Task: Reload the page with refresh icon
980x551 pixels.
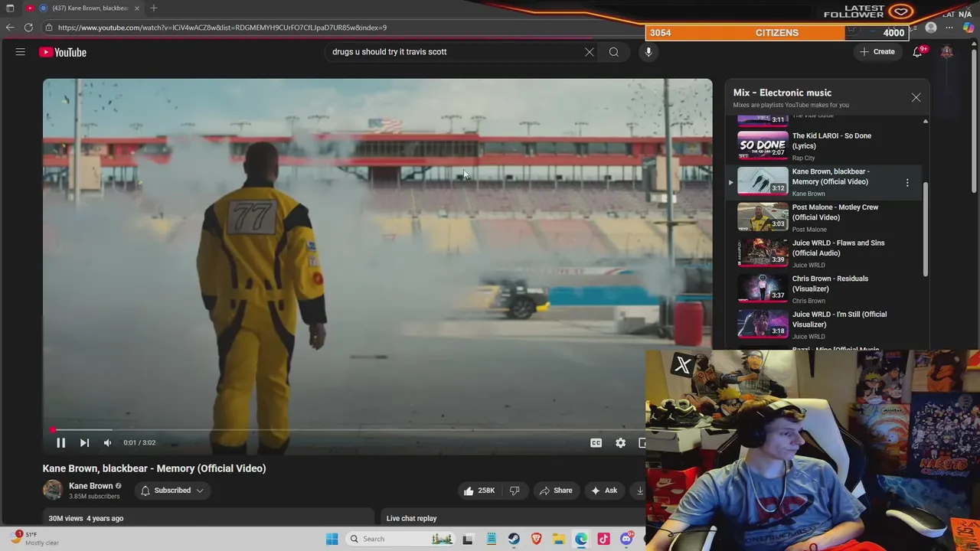Action: click(28, 28)
